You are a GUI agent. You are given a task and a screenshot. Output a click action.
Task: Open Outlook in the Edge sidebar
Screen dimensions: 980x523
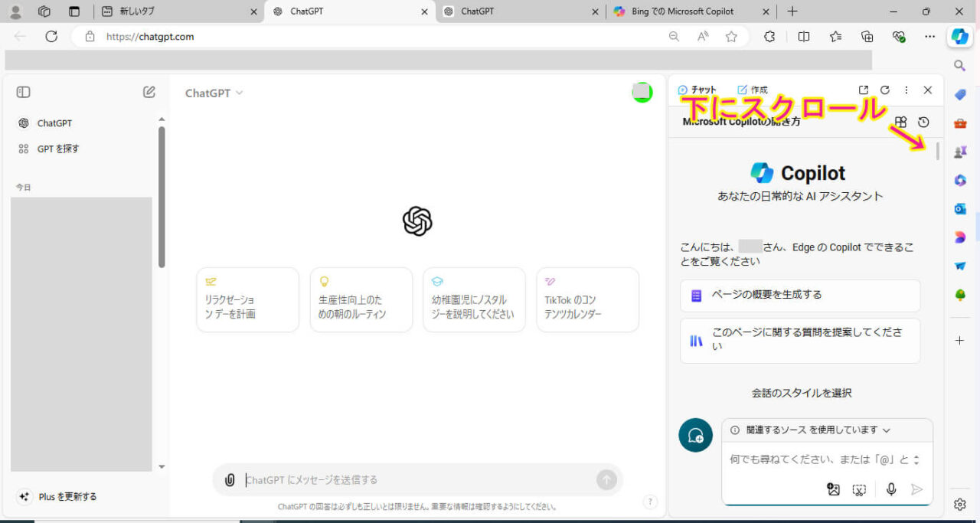960,209
